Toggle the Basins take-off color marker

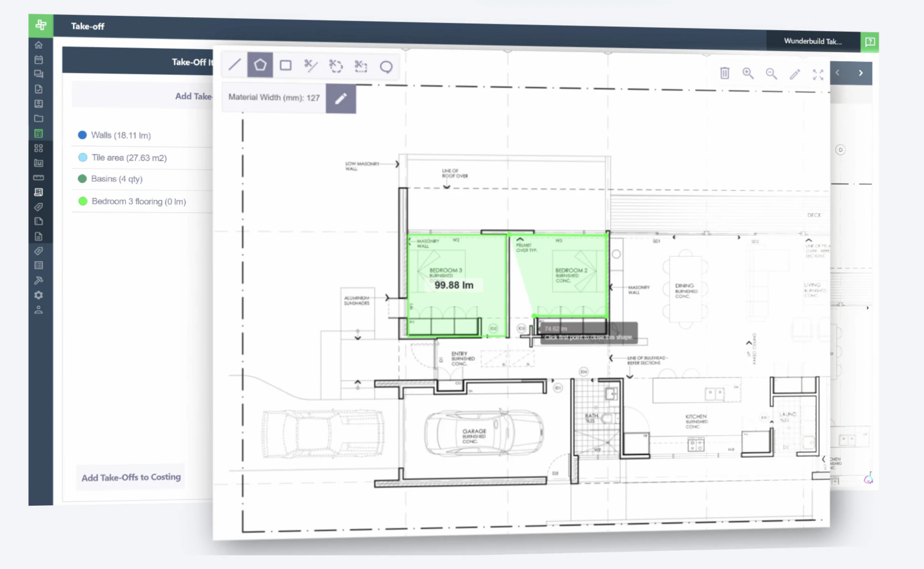click(82, 179)
